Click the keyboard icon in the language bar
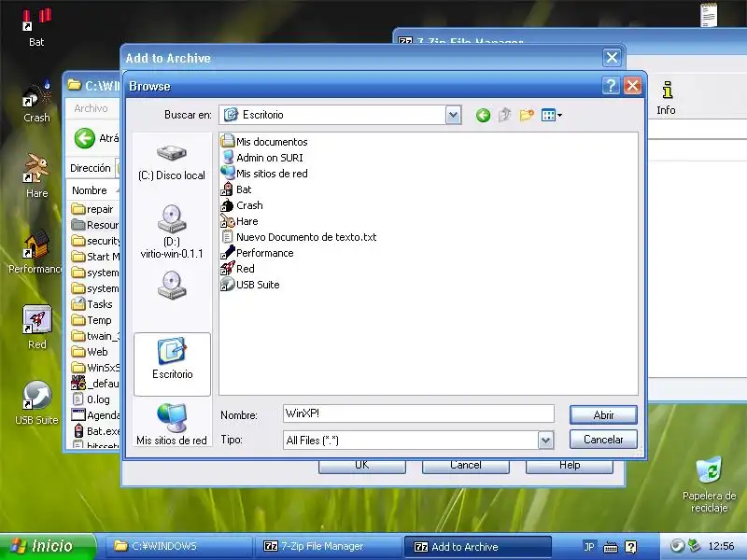 coord(611,547)
